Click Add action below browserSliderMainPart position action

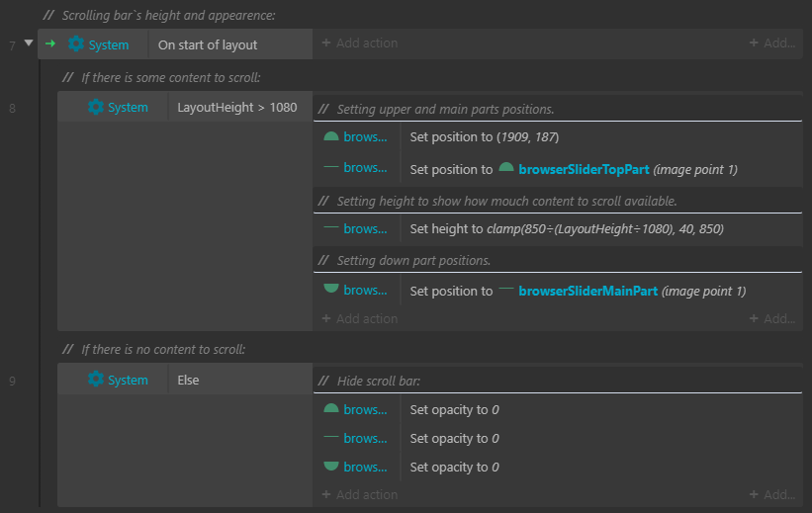360,318
